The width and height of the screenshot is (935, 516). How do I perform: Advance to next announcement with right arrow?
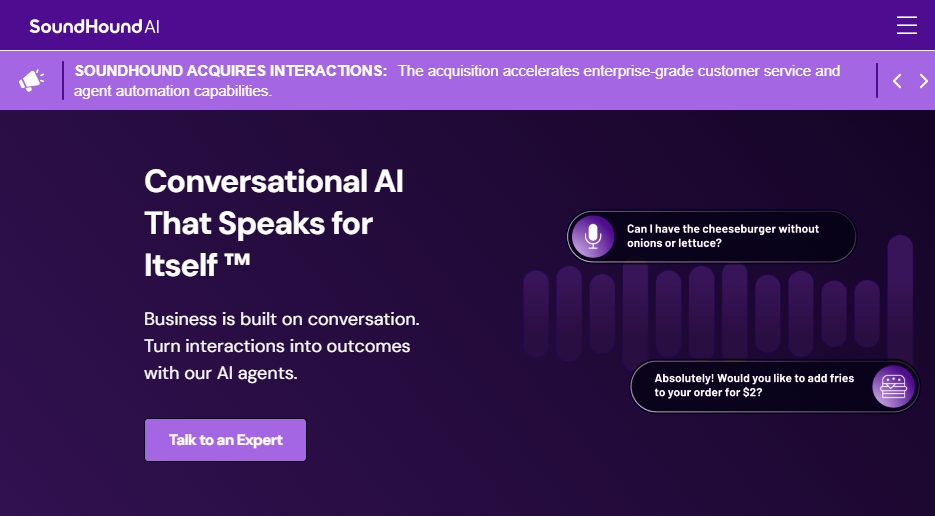[923, 81]
